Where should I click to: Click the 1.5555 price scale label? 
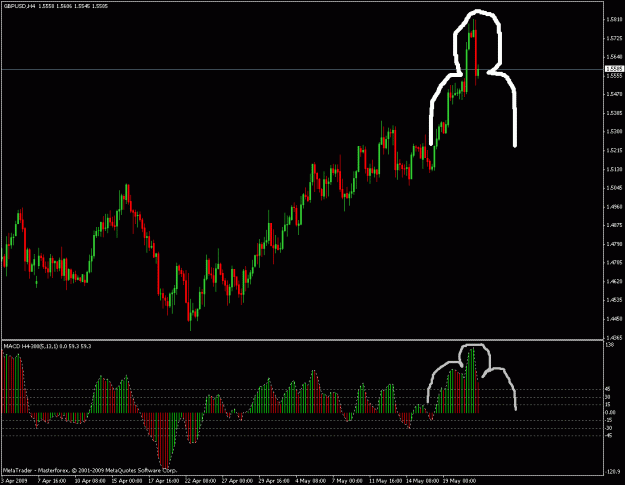point(614,75)
